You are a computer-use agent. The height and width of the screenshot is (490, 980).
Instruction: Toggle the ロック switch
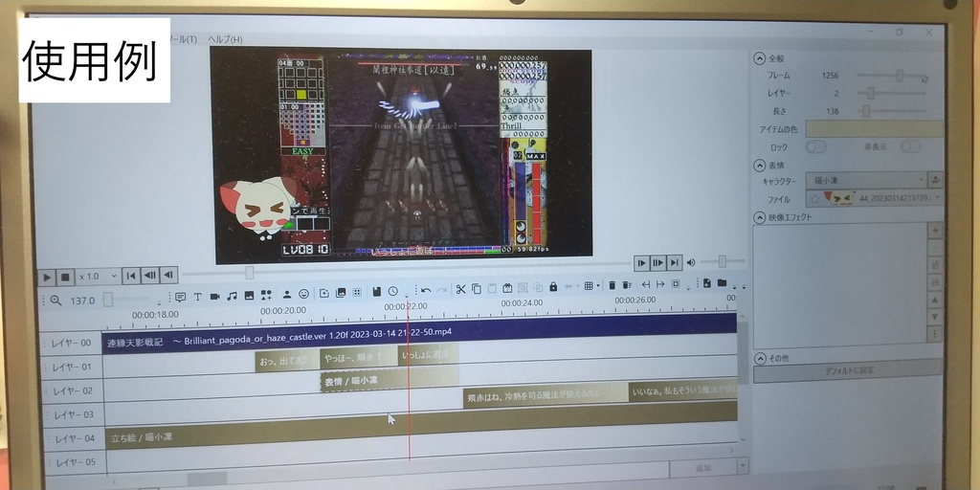[x=815, y=146]
